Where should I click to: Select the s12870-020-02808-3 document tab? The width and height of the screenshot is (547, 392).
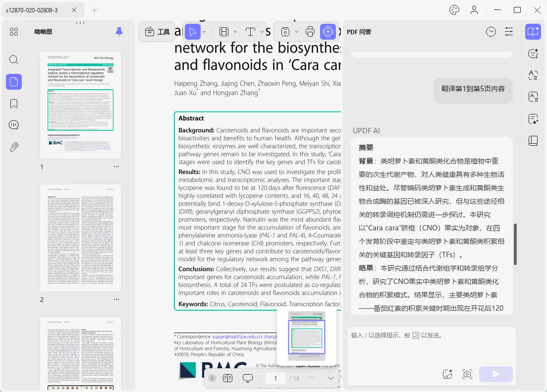click(x=32, y=10)
